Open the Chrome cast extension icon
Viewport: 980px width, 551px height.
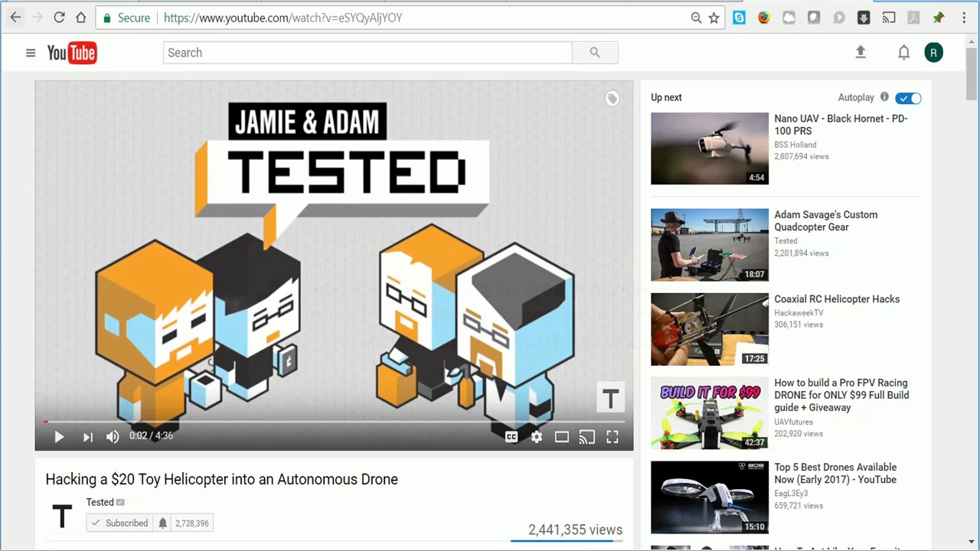click(x=888, y=18)
